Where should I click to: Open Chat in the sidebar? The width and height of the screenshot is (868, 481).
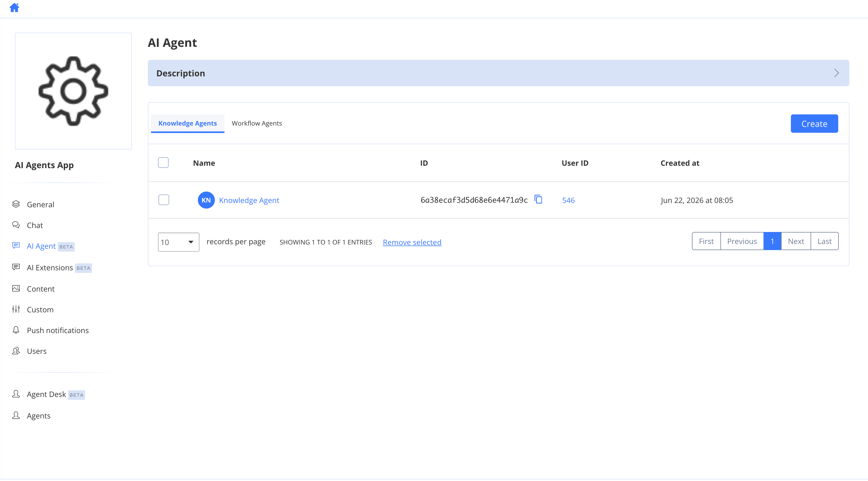coord(35,225)
